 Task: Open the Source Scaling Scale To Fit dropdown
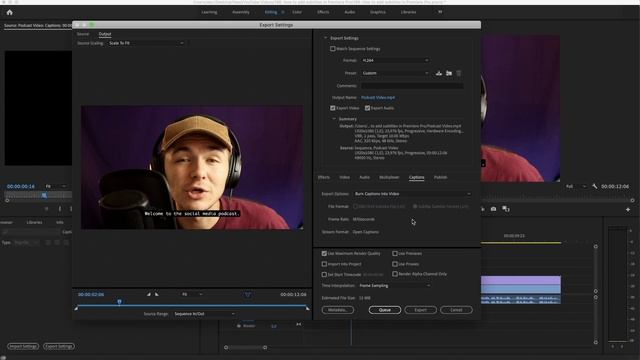coord(146,43)
